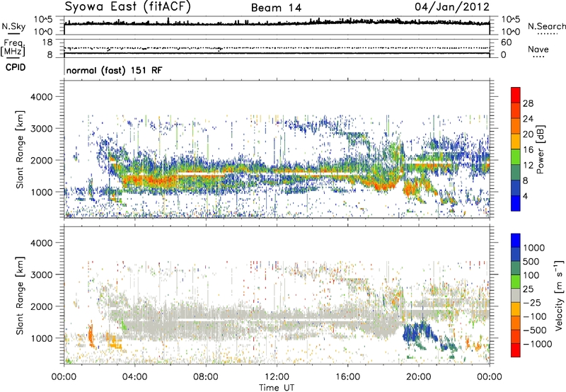Click the 'Velocity [m s-1]' colorbar label
566x392 pixels.
[x=559, y=295]
